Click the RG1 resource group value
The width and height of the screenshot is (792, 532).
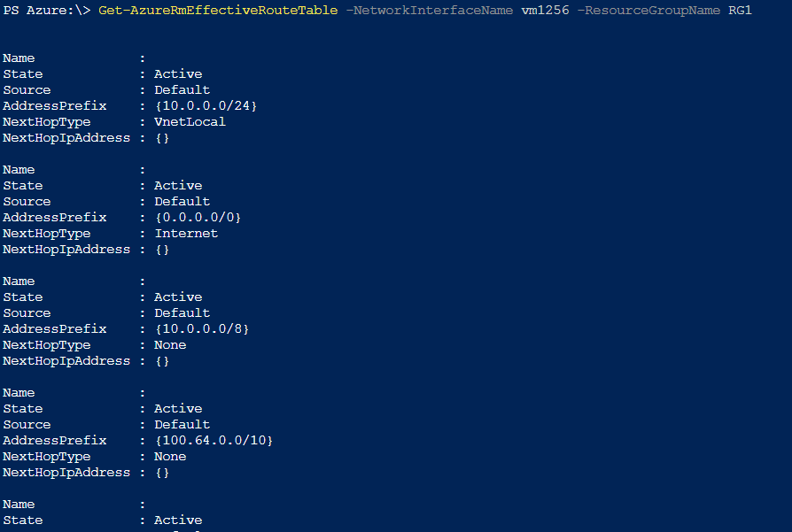click(x=740, y=10)
